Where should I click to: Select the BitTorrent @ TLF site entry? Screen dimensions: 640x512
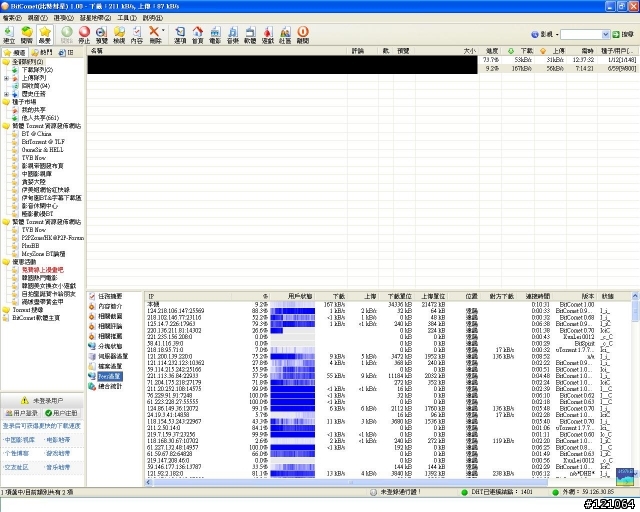point(43,142)
